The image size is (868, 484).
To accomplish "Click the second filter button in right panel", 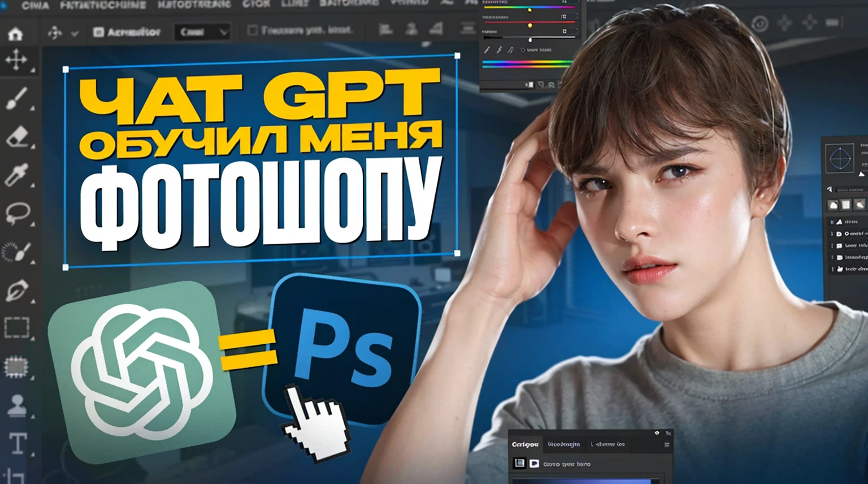I will 846,205.
